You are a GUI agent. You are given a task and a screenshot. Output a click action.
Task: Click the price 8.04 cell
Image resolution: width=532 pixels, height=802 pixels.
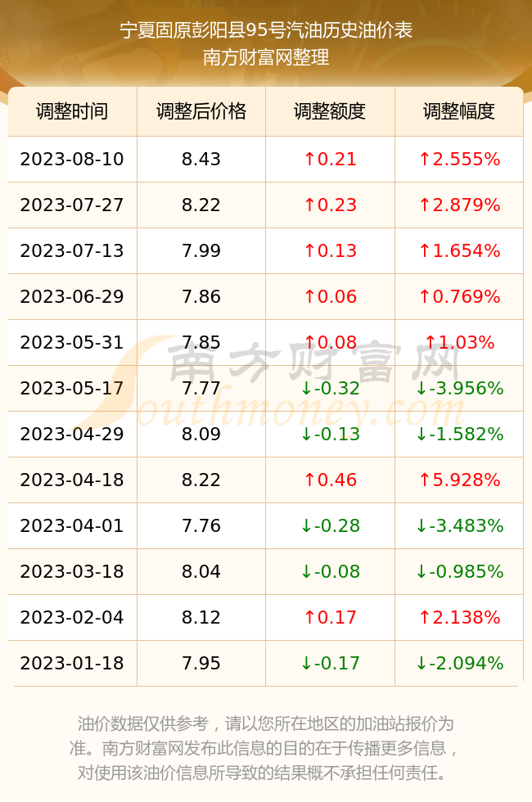[201, 571]
